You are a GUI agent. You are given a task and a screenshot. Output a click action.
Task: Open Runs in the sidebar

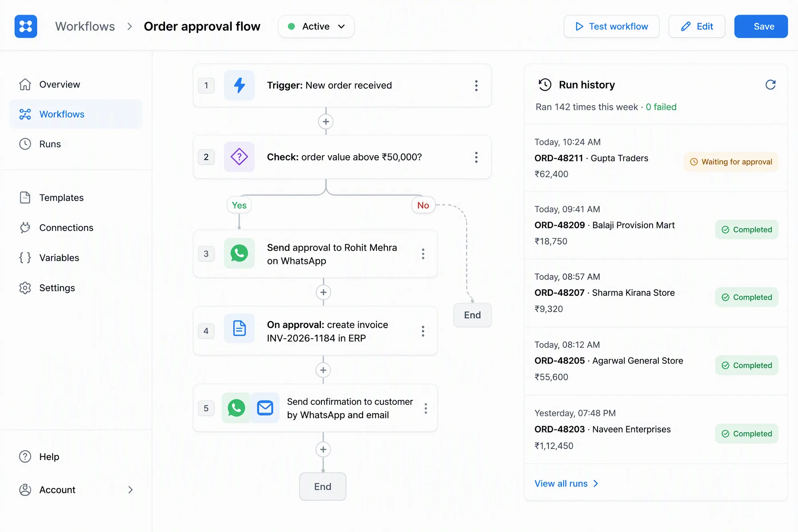click(76, 144)
